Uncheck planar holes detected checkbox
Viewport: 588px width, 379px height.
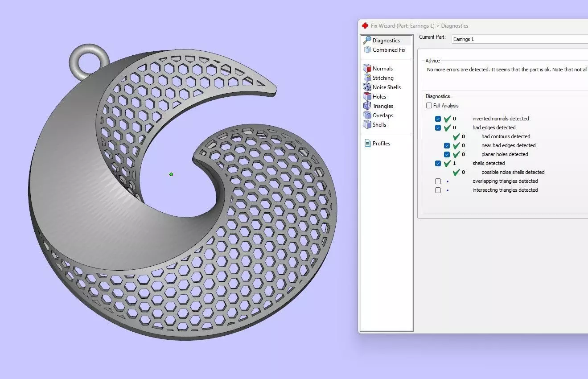[447, 155]
